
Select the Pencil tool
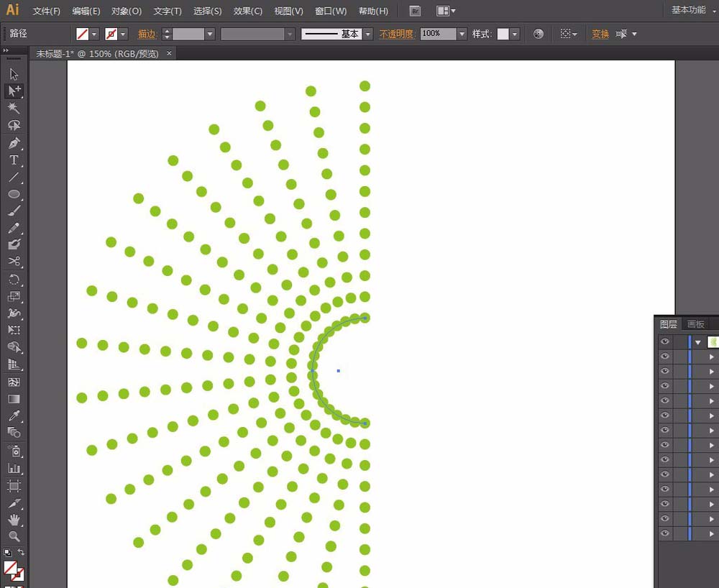tap(14, 227)
